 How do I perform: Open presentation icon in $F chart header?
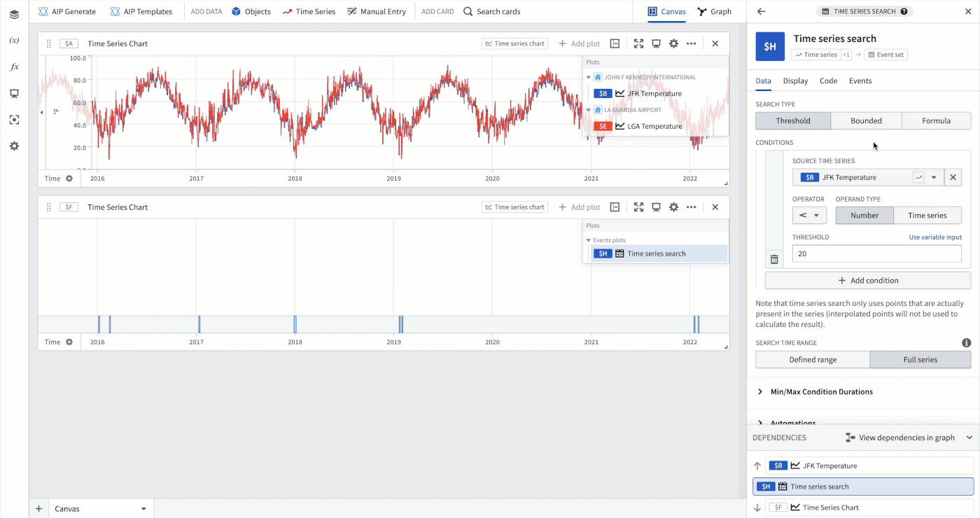pyautogui.click(x=656, y=207)
